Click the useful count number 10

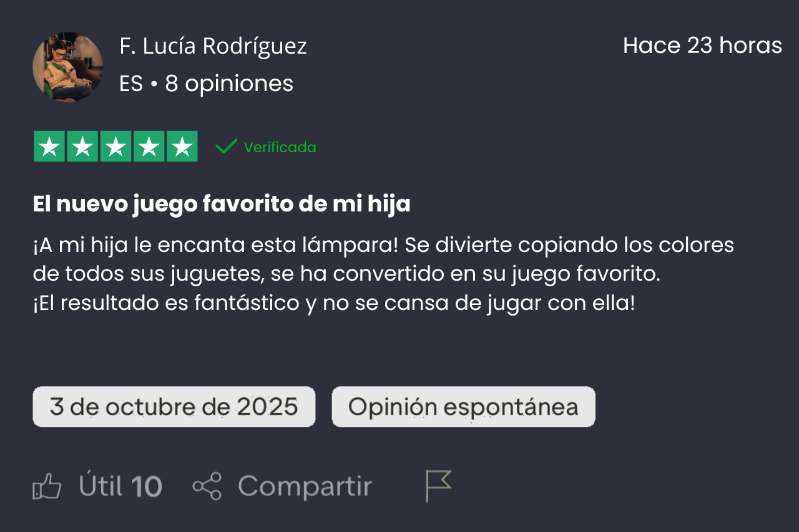click(x=147, y=486)
